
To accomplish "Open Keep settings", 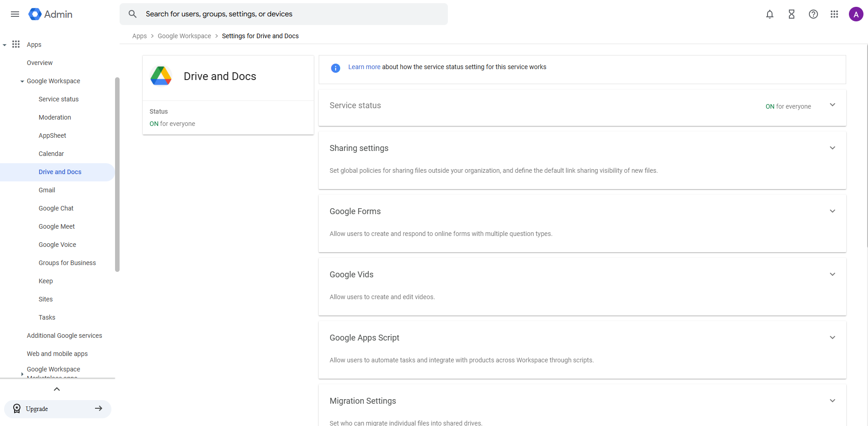I will 45,281.
